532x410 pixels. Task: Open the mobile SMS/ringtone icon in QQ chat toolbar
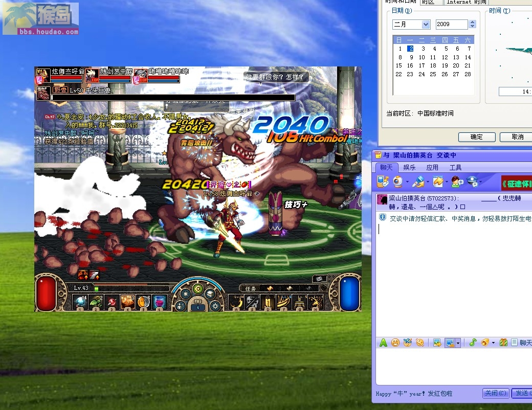(383, 182)
